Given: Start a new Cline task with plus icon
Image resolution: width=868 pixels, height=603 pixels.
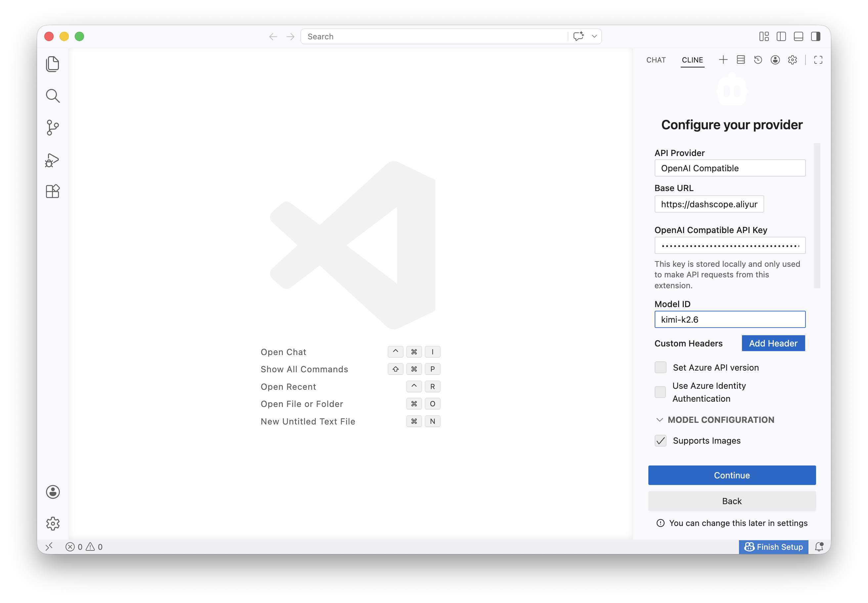Looking at the screenshot, I should (723, 60).
